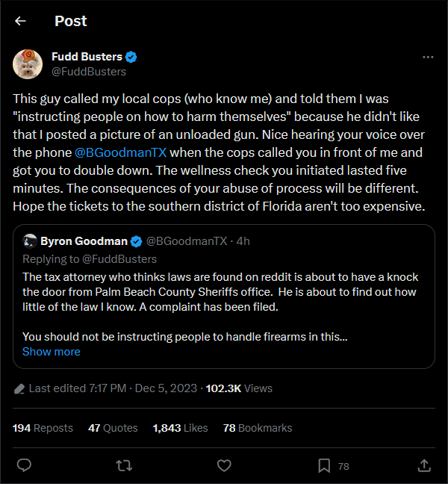Expand quoted post with Show more
This screenshot has height=484, width=448.
point(52,352)
